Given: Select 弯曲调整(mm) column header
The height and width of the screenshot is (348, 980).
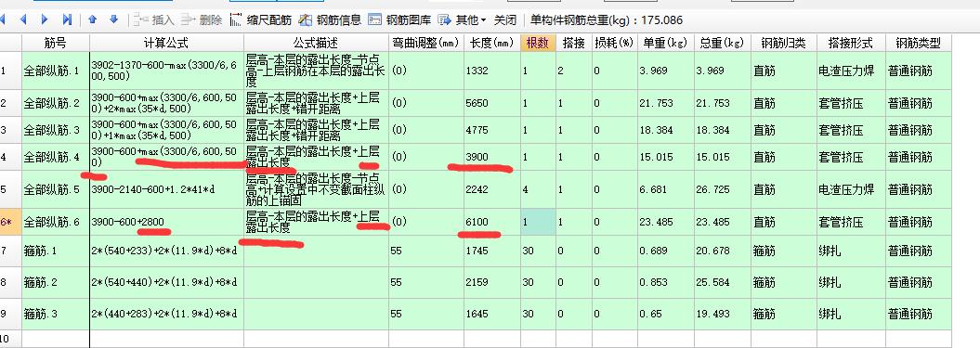Looking at the screenshot, I should pos(425,43).
